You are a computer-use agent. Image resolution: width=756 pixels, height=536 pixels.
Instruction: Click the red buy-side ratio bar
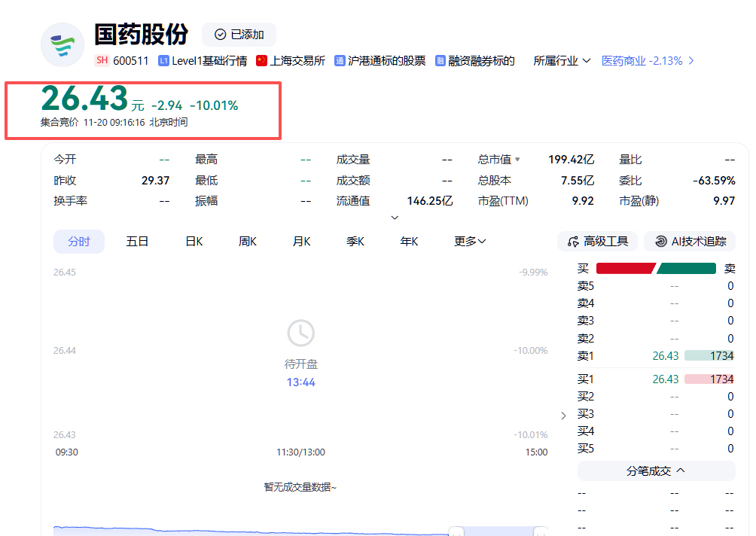pyautogui.click(x=625, y=269)
